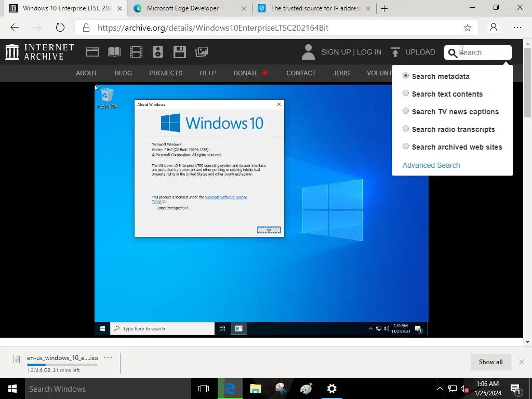Open the DONATE menu item

click(x=250, y=73)
